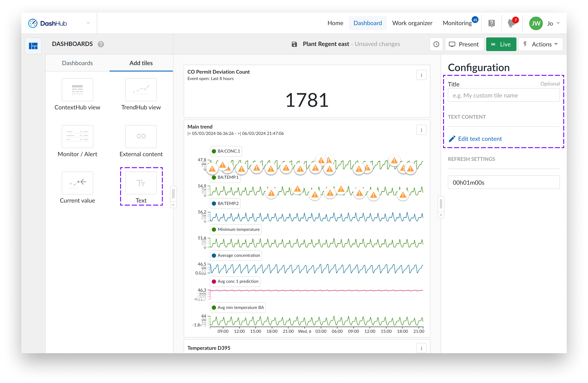Open the help question mark icon
588x383 pixels.
(x=491, y=23)
